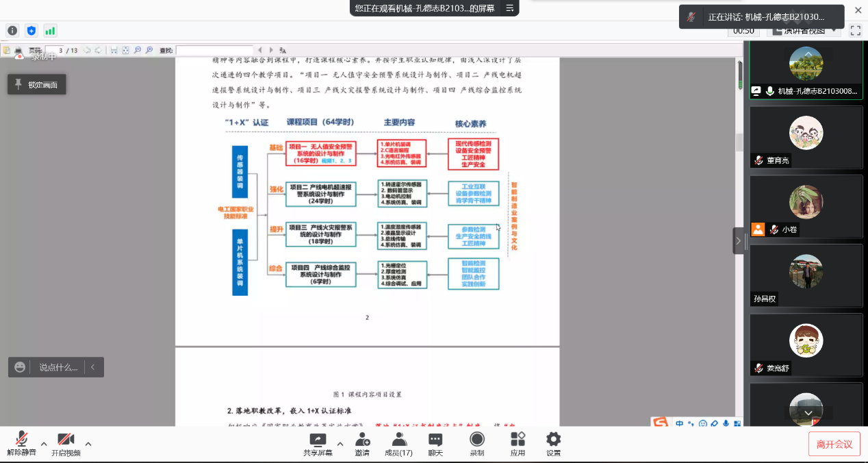Open meeting info icon

(x=12, y=30)
